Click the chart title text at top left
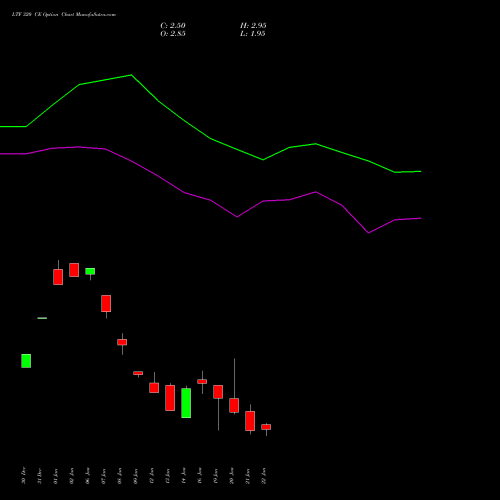The width and height of the screenshot is (500, 500). coord(64,15)
